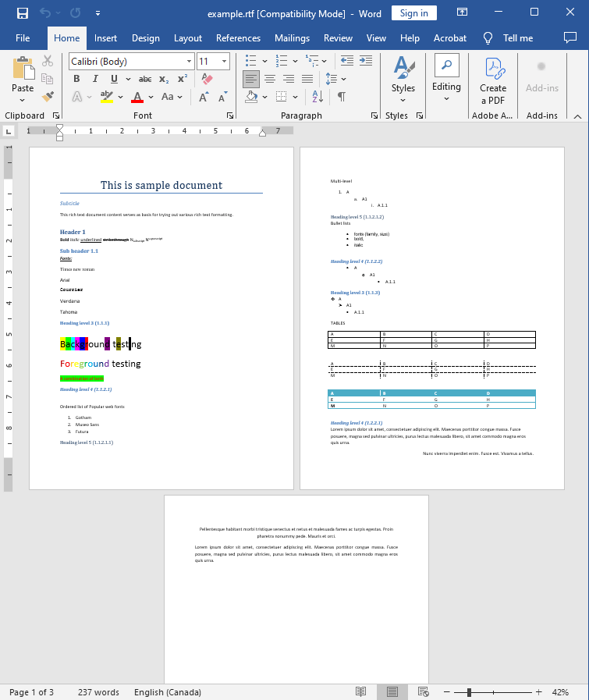The height and width of the screenshot is (700, 589).
Task: Click the Cut scissors icon
Action: click(x=48, y=61)
